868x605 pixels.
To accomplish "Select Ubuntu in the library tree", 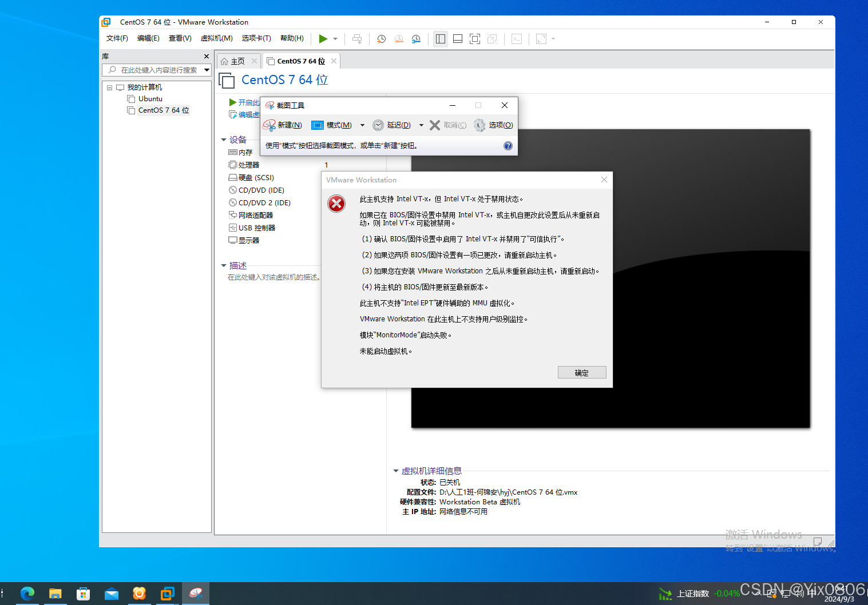I will pyautogui.click(x=150, y=99).
